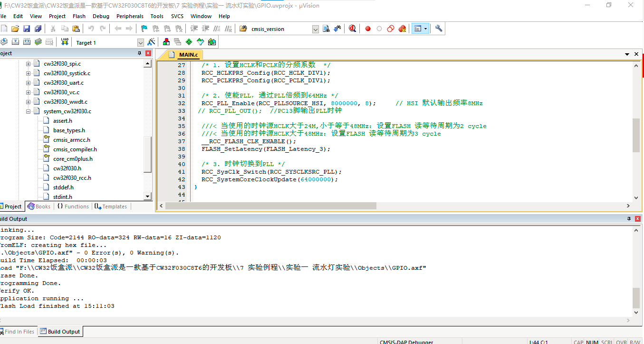Image resolution: width=644 pixels, height=344 pixels.
Task: Open the Peripherals menu
Action: 130,16
